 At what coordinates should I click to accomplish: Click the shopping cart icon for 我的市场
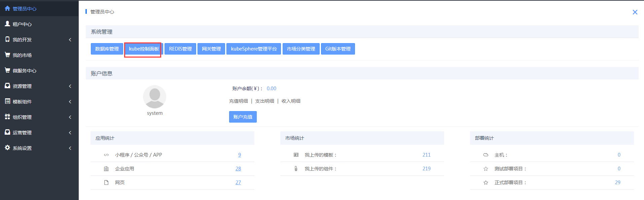pyautogui.click(x=7, y=55)
